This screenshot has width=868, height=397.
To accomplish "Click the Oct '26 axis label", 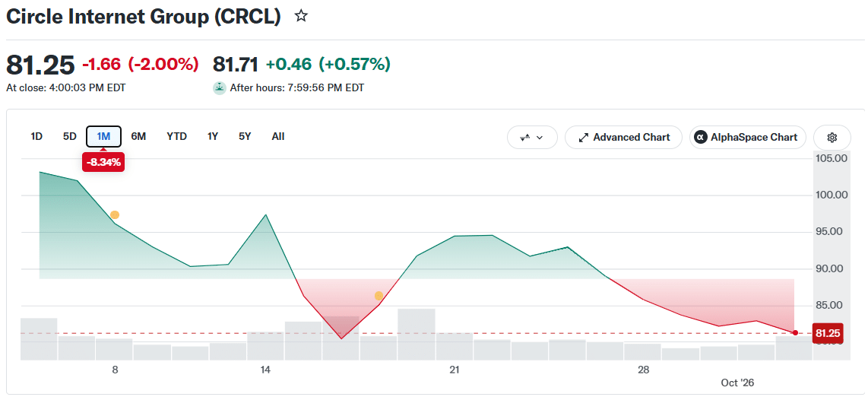I will 737,383.
